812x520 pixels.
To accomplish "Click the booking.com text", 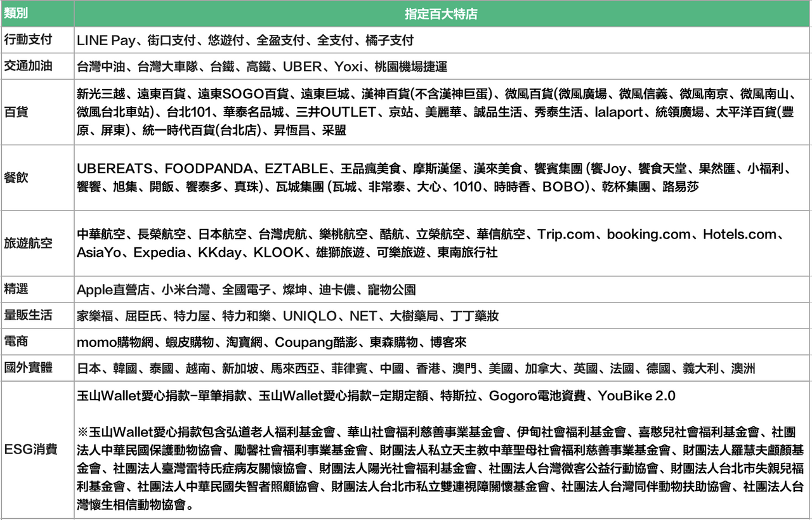I will (x=649, y=235).
